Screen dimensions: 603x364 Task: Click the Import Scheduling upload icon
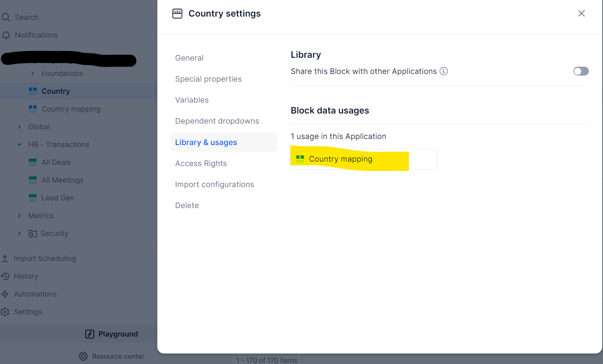tap(5, 258)
